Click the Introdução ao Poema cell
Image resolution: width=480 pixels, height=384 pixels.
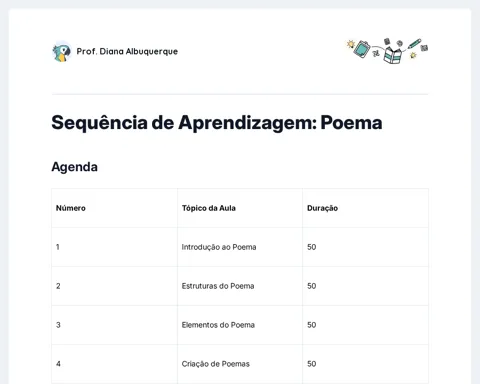pos(240,247)
